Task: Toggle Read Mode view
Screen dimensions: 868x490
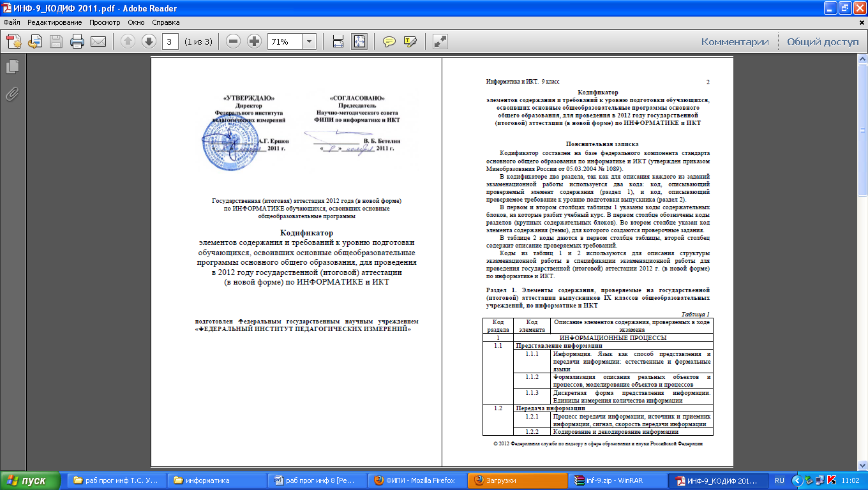Action: tap(440, 41)
